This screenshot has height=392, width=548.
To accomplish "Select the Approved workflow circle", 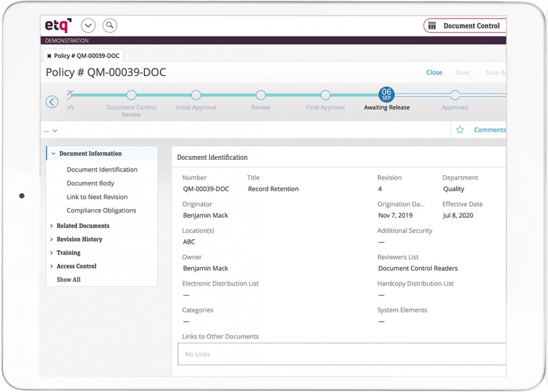I will (454, 95).
